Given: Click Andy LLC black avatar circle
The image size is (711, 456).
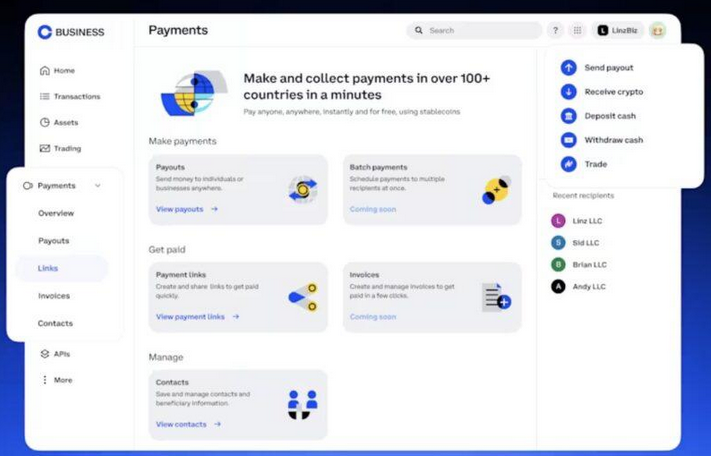Looking at the screenshot, I should pos(558,286).
